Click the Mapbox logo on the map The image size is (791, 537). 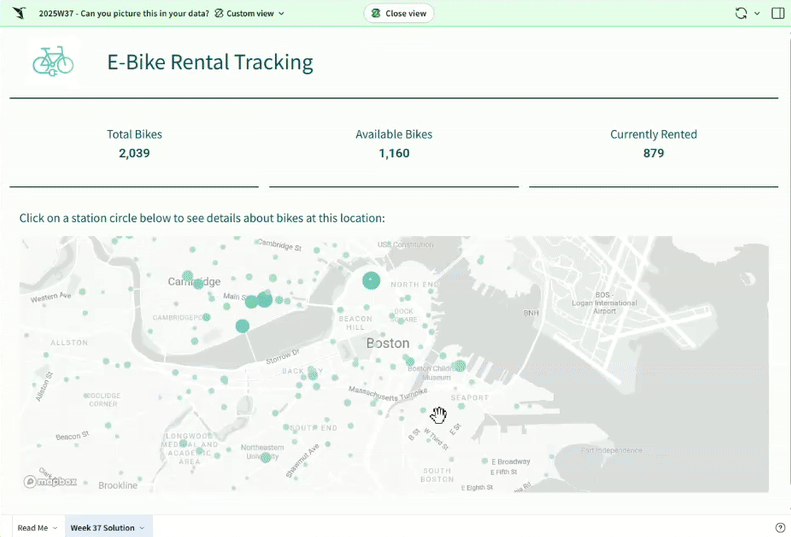51,481
